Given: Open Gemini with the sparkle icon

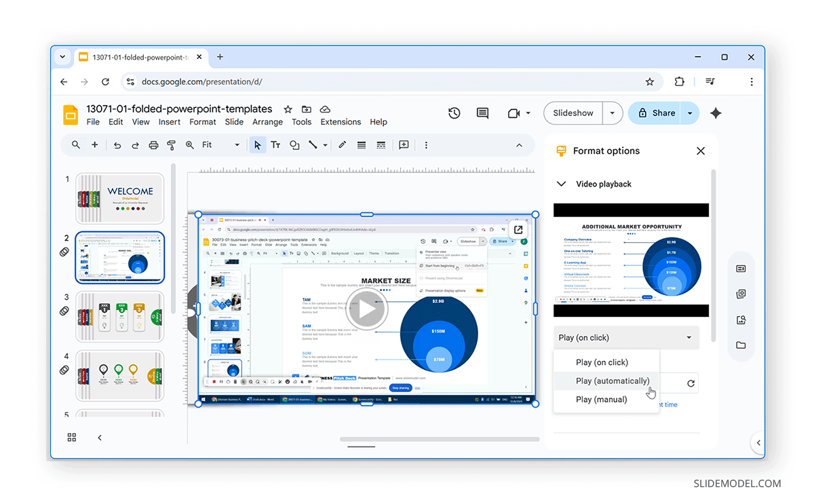Looking at the screenshot, I should click(x=715, y=113).
